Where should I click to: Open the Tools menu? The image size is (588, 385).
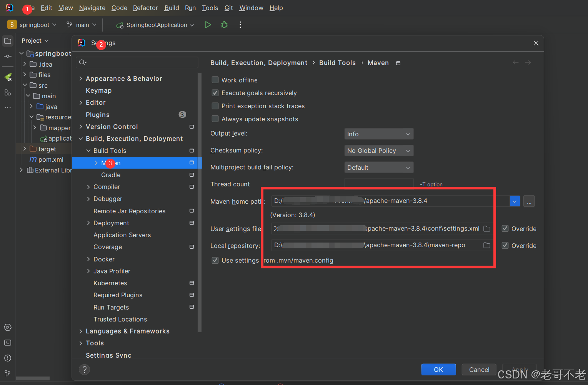point(210,8)
